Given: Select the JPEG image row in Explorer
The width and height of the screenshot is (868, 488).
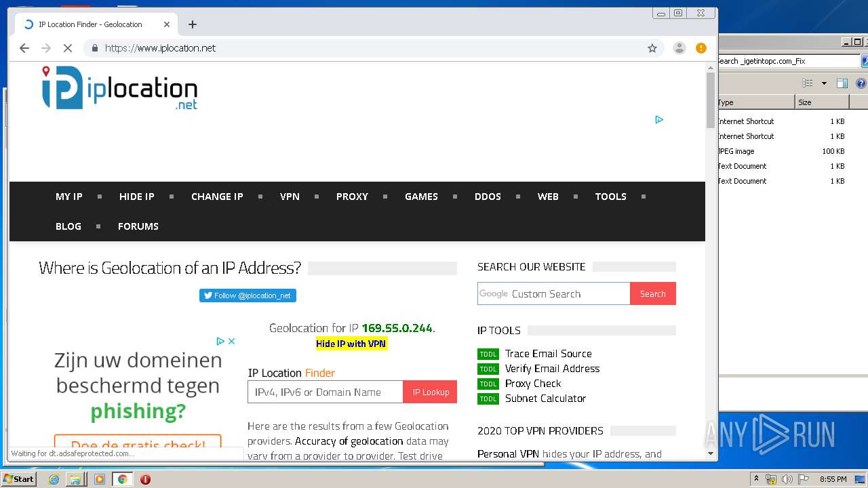Looking at the screenshot, I should [x=782, y=151].
